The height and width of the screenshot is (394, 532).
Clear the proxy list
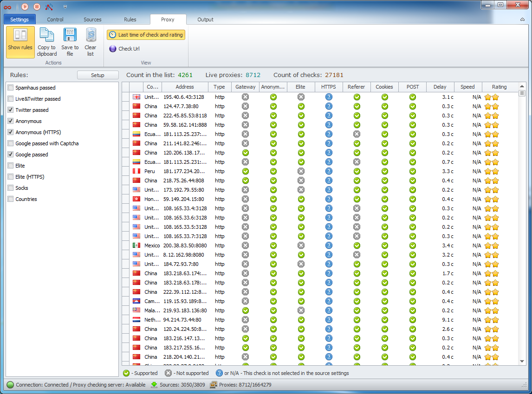[x=90, y=42]
